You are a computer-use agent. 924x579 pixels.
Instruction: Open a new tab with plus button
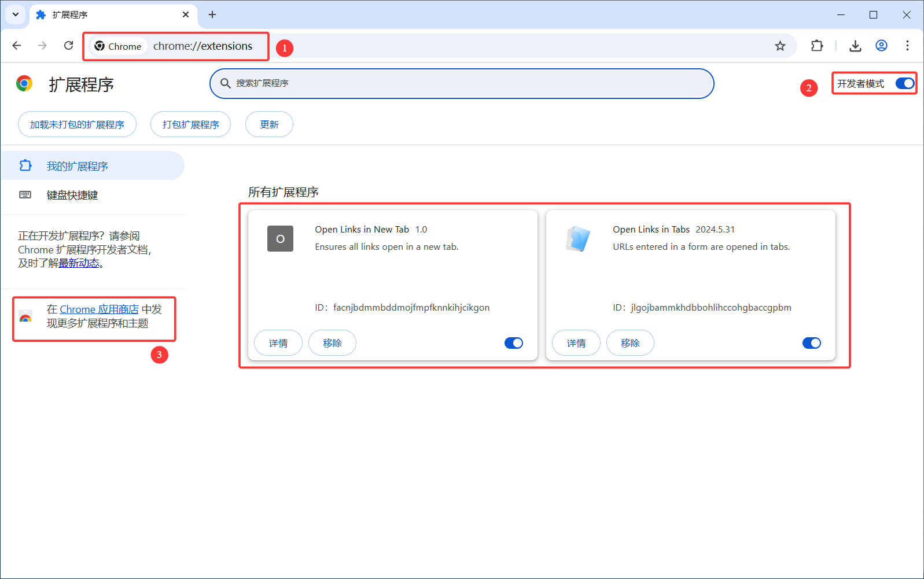pos(212,14)
